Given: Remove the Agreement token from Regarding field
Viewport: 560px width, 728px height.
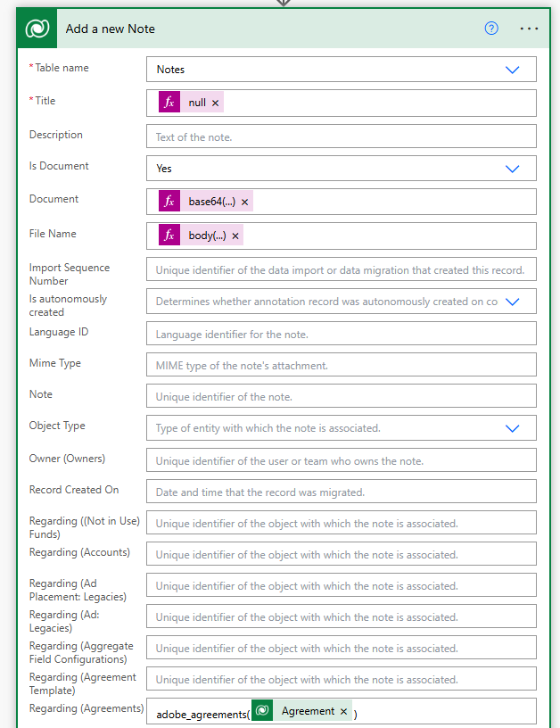Looking at the screenshot, I should [x=343, y=712].
